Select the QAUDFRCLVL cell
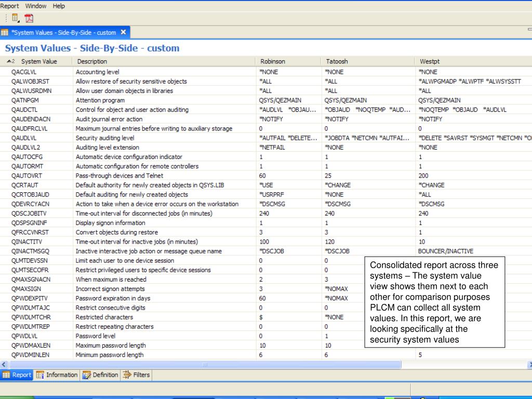This screenshot has width=532, height=399. (x=29, y=129)
